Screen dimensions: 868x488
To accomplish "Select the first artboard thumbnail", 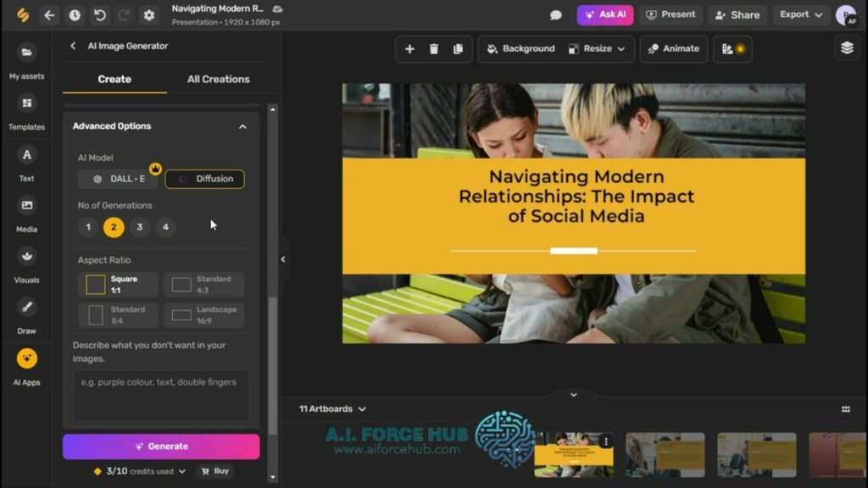I will 573,456.
